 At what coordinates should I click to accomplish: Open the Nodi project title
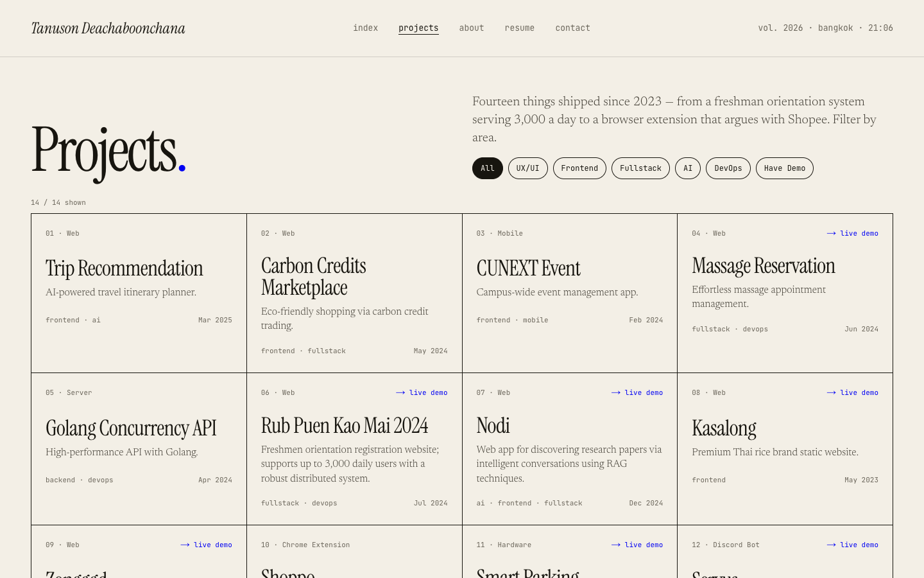493,426
